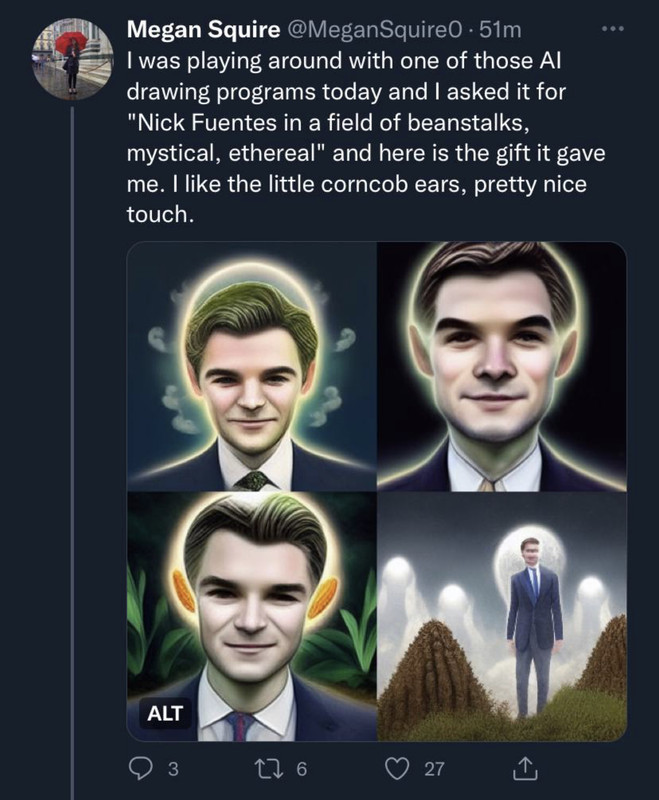Viewport: 659px width, 800px height.
Task: Open the share icon below the tweet
Action: click(522, 768)
